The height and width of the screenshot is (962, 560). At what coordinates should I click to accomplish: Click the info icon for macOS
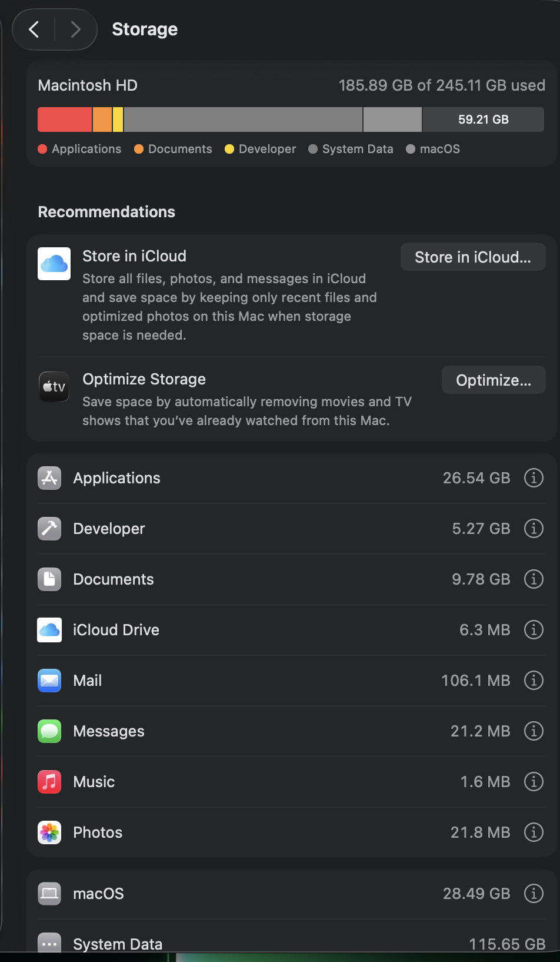pos(534,894)
